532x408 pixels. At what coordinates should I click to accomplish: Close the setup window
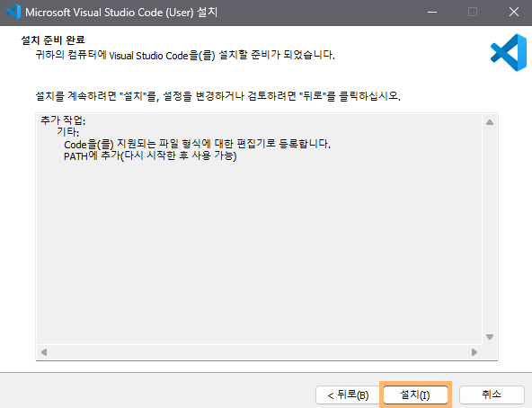(x=514, y=13)
